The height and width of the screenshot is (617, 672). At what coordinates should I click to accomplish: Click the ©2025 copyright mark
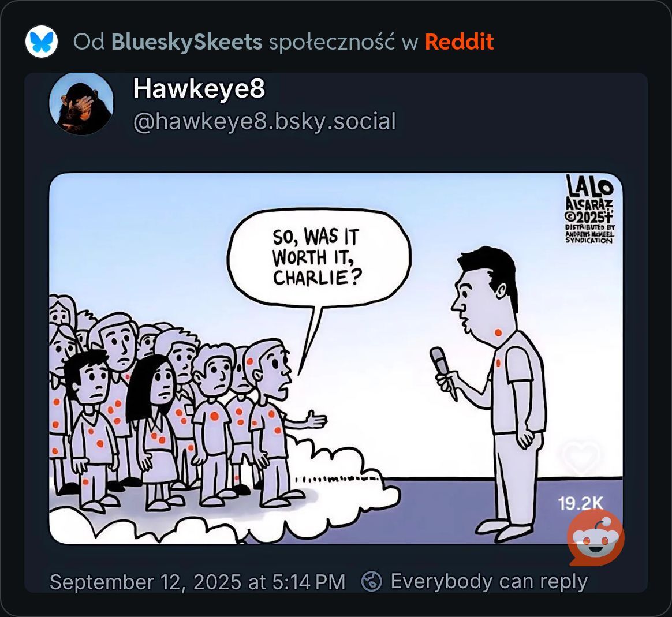589,216
